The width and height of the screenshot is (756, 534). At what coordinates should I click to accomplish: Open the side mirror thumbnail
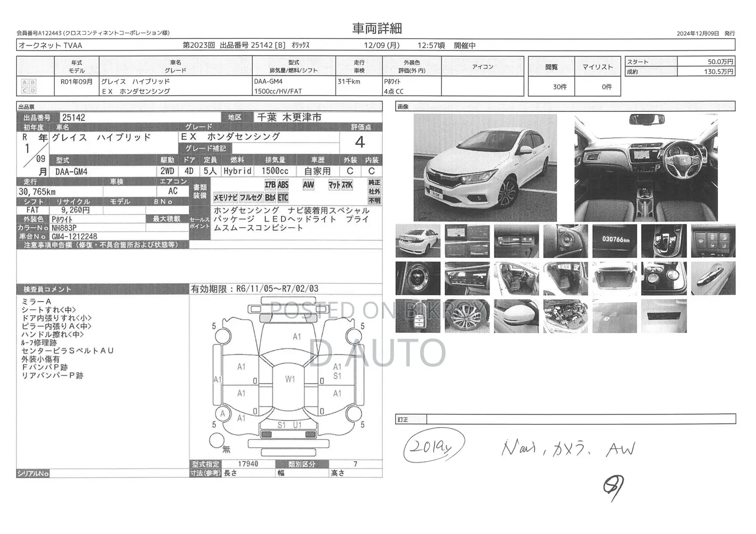point(516,316)
